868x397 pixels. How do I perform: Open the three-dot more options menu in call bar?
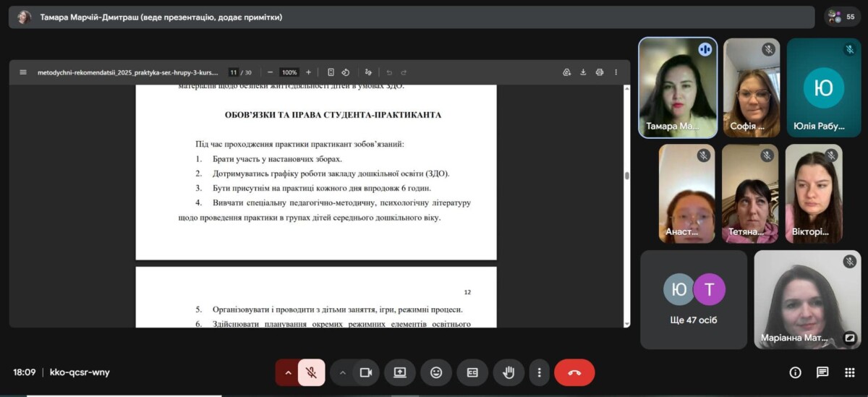click(539, 372)
